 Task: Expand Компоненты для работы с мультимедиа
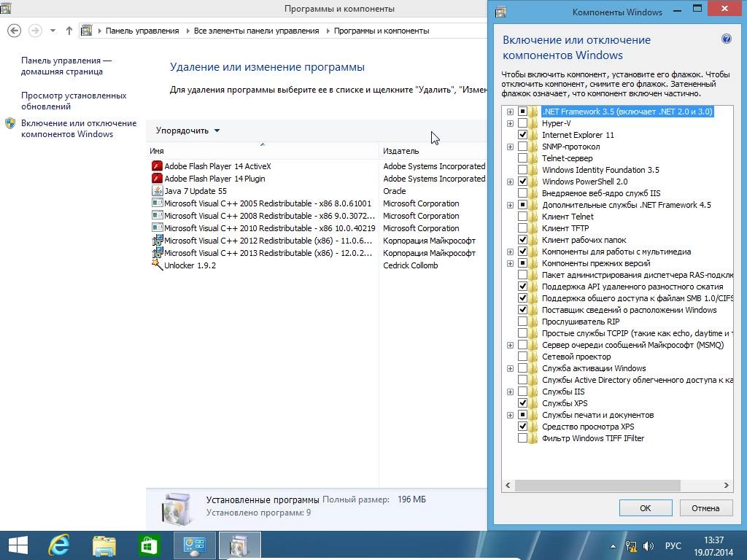(x=510, y=252)
